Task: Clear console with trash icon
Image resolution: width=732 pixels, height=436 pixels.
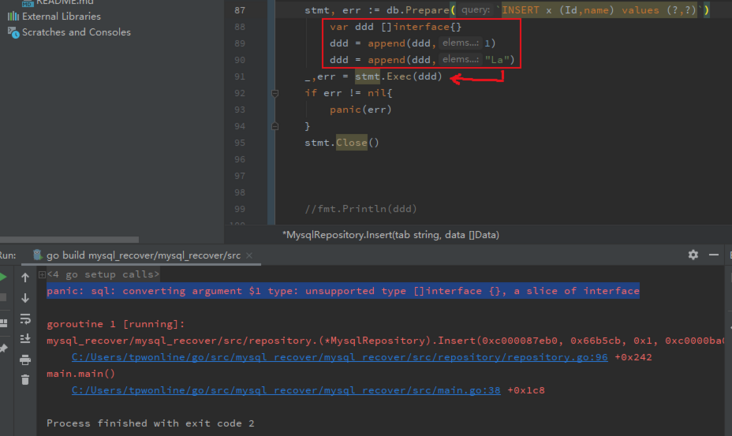Action: tap(25, 380)
